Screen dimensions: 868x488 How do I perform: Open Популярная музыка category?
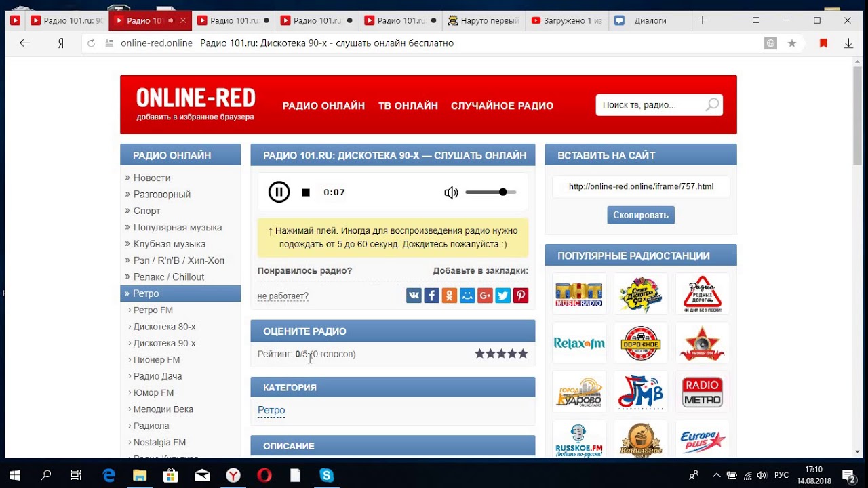(178, 228)
